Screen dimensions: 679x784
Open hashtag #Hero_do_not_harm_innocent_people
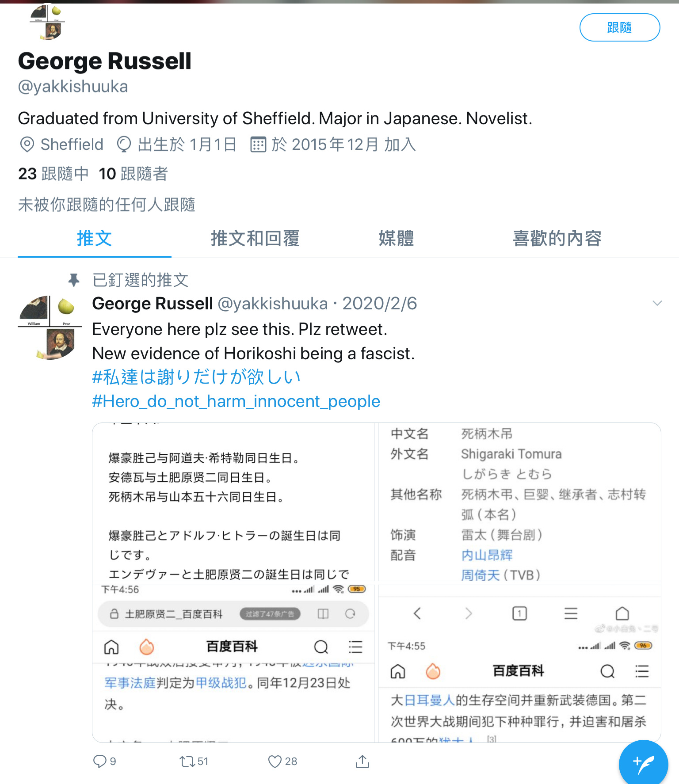[x=236, y=401]
